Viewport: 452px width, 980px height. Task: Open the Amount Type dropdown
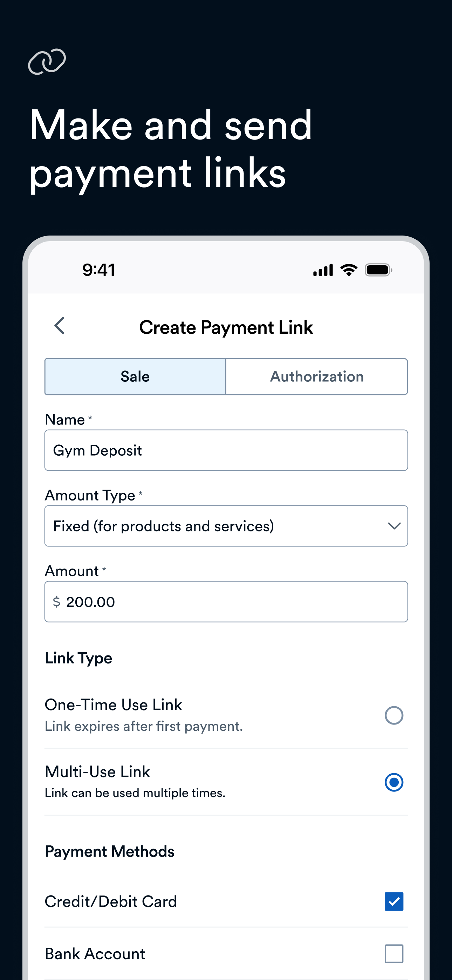click(x=226, y=526)
